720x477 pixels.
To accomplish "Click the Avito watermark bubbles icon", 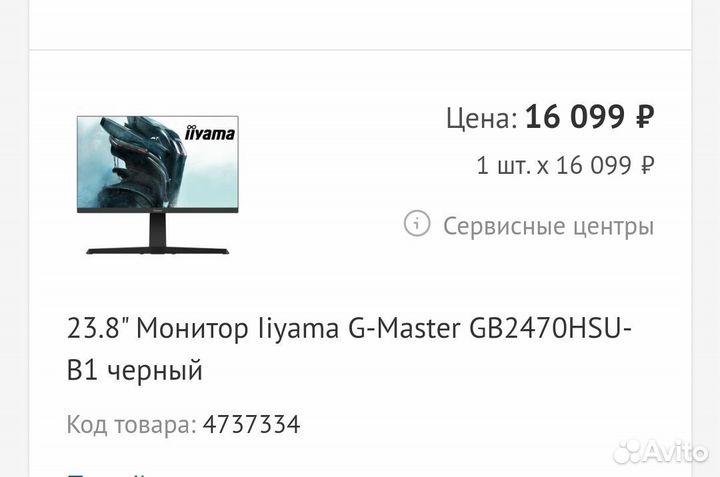I will pos(628,451).
